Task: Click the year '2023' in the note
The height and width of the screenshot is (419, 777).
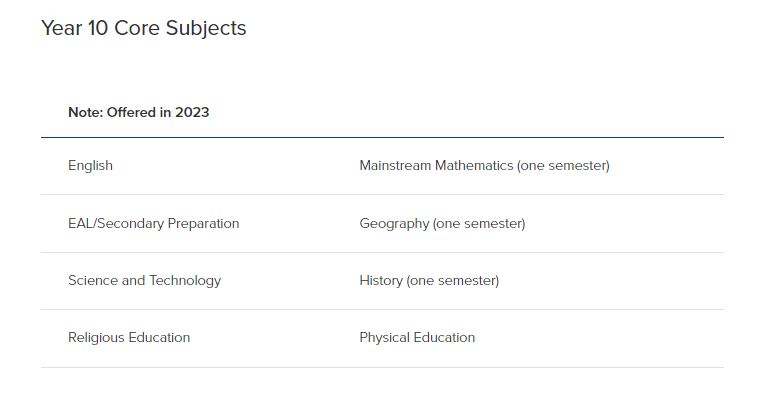Action: [192, 112]
